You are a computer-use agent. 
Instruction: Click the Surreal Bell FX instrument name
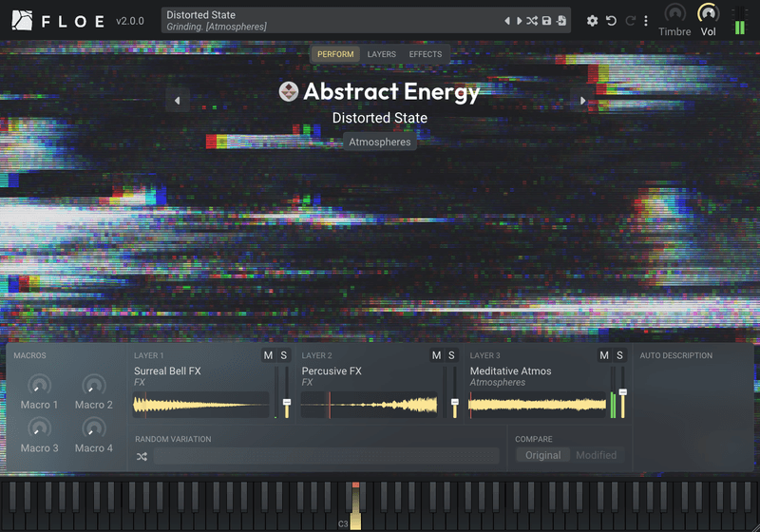pyautogui.click(x=167, y=371)
